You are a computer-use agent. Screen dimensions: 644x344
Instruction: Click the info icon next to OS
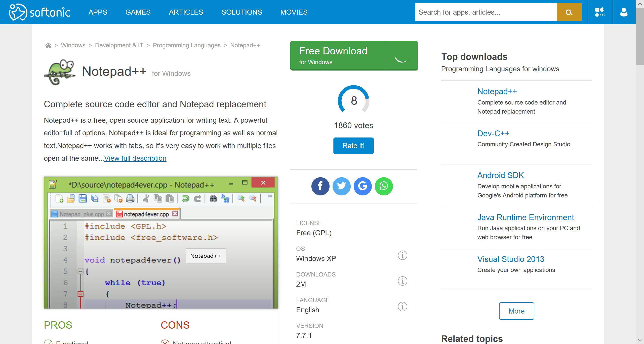(402, 255)
